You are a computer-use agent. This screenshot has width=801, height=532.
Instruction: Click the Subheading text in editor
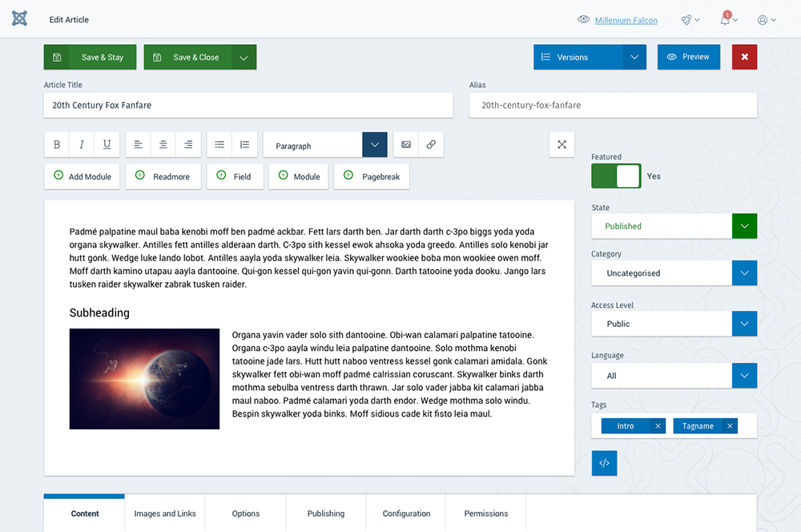point(99,312)
